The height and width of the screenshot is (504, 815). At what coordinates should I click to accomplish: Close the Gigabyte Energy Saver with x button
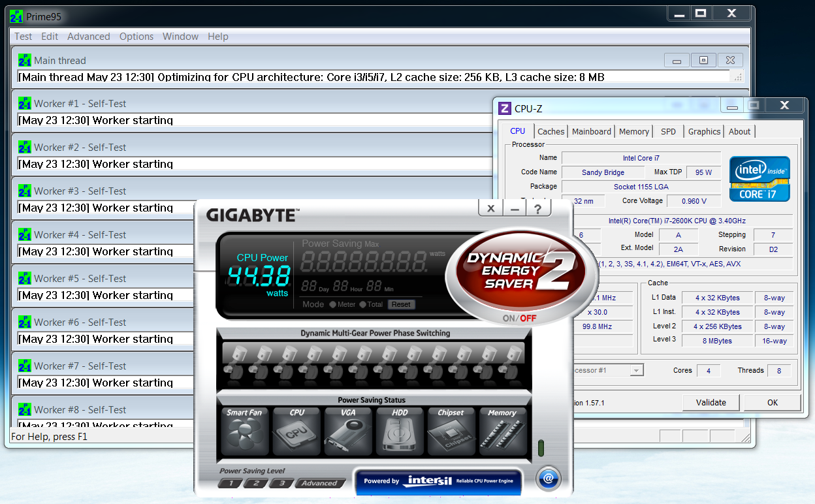pyautogui.click(x=491, y=209)
